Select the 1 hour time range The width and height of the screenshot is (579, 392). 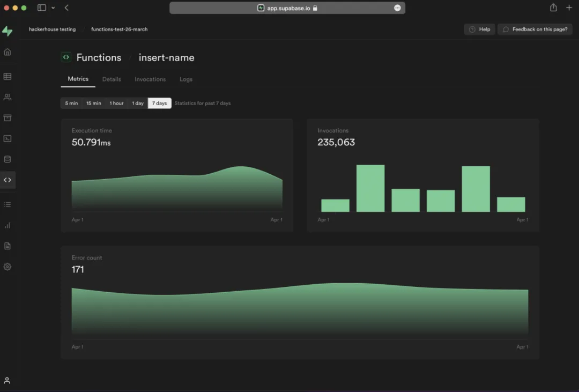pos(116,103)
